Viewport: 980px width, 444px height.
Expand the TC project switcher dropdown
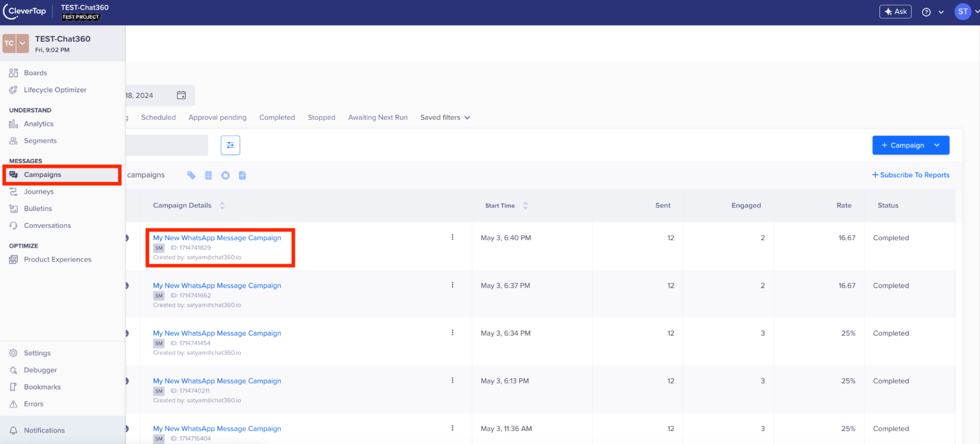[23, 43]
